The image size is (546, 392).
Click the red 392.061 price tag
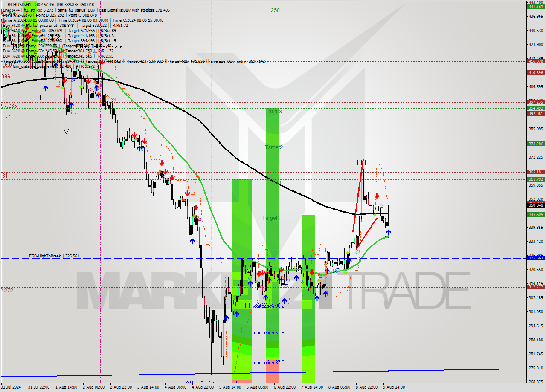click(x=536, y=114)
